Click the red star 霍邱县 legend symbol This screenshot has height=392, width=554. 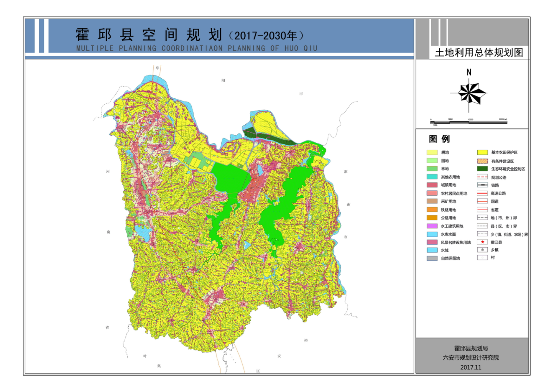[482, 242]
